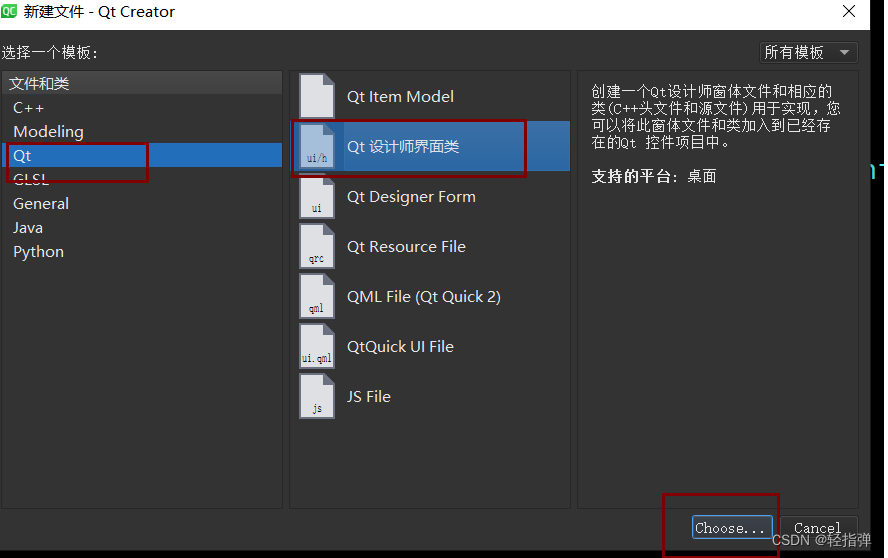Choose QML File (Qt Quick 2) template

pyautogui.click(x=430, y=296)
